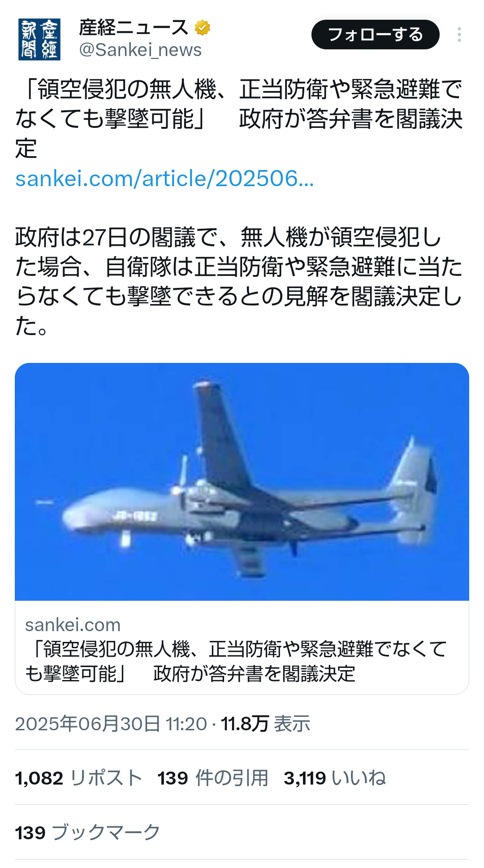Open the sankei.com card domain label
The image size is (484, 868).
pyautogui.click(x=73, y=625)
